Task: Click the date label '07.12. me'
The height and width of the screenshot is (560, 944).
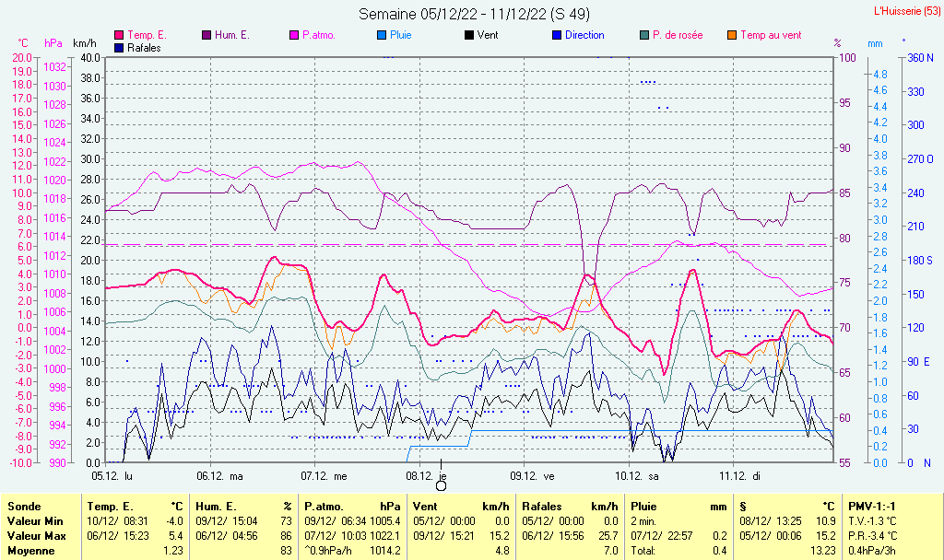Action: coord(324,476)
